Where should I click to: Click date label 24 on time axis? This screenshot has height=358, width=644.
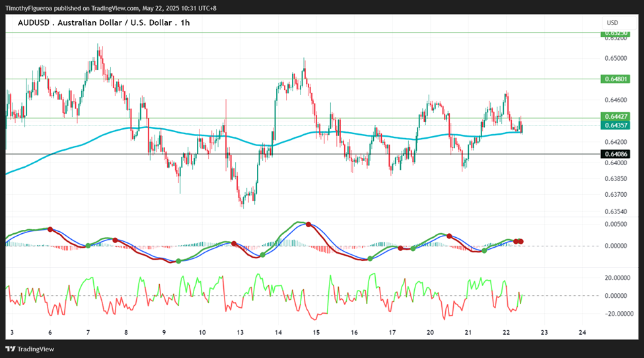coord(583,332)
